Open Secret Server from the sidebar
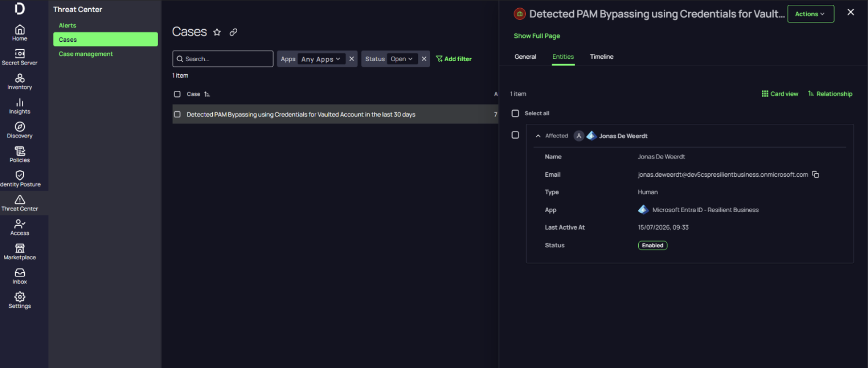This screenshot has width=868, height=368. pos(19,57)
